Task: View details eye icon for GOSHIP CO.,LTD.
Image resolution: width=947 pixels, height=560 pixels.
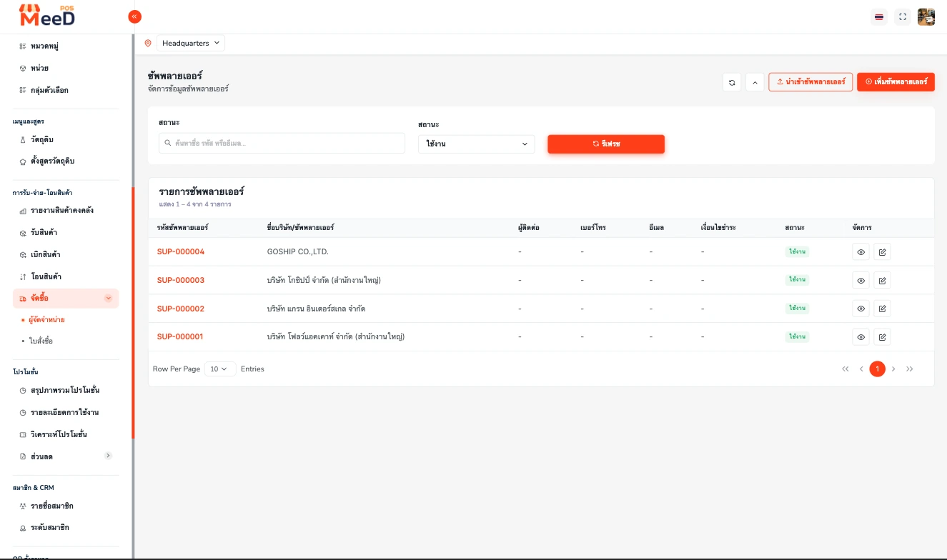Action: tap(861, 252)
